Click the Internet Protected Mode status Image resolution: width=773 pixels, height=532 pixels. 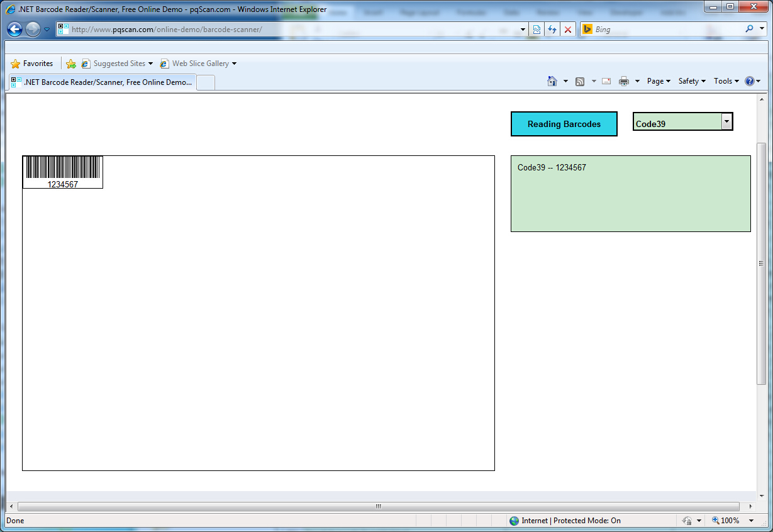click(x=564, y=521)
